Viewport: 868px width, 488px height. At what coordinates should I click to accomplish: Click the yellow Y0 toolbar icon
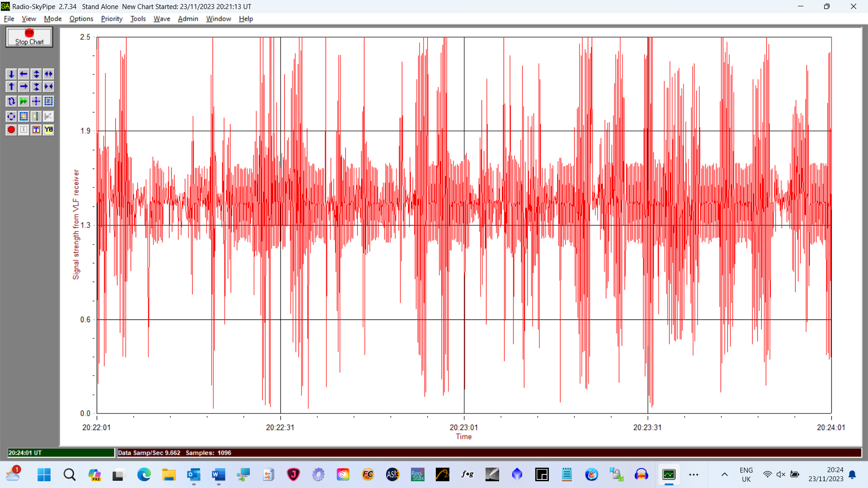point(48,130)
